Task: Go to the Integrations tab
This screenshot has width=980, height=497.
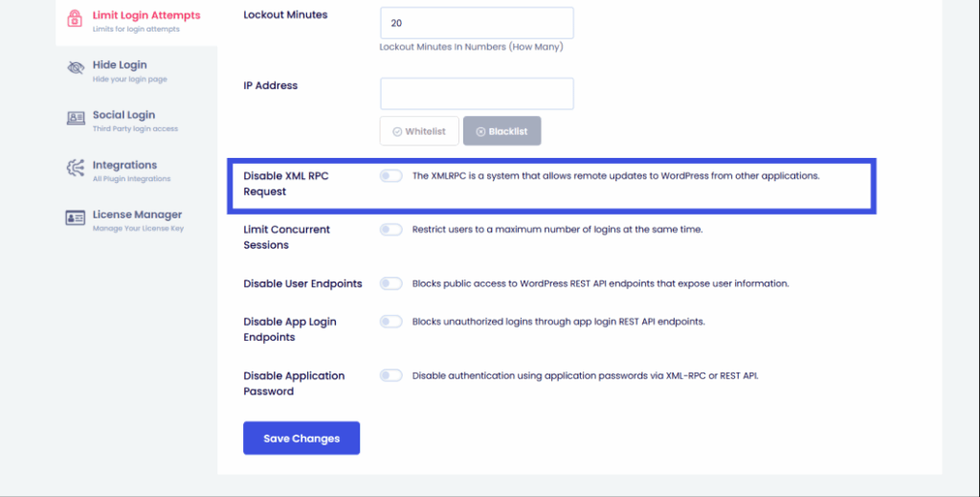Action: point(124,165)
